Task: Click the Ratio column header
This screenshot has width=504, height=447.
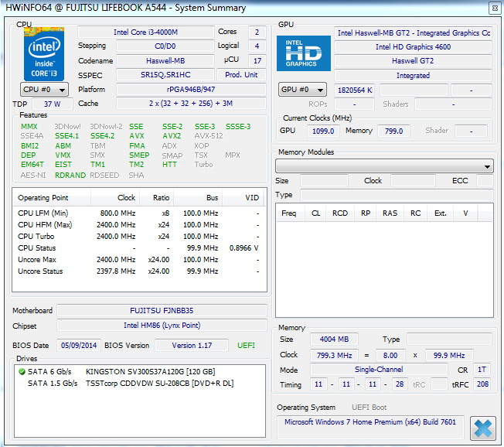Action: click(157, 197)
